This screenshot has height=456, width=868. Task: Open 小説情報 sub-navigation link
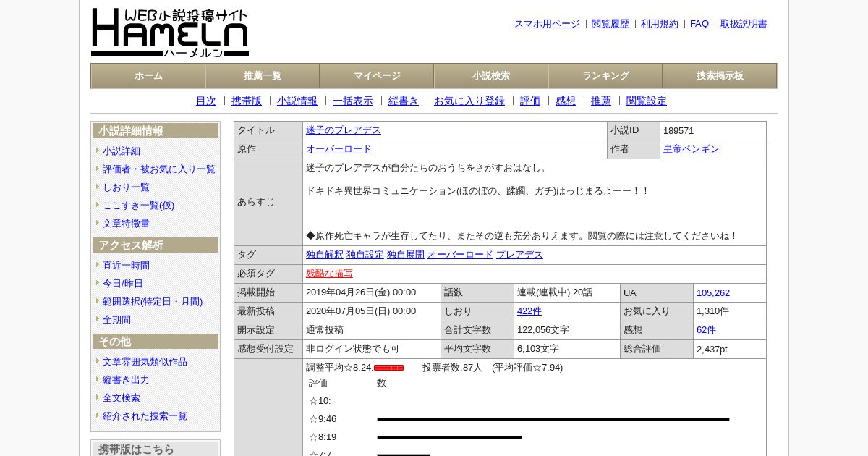(297, 101)
